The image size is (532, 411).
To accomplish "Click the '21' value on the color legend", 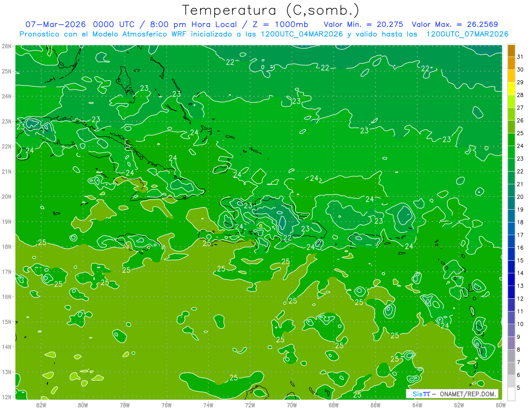I will [x=520, y=184].
